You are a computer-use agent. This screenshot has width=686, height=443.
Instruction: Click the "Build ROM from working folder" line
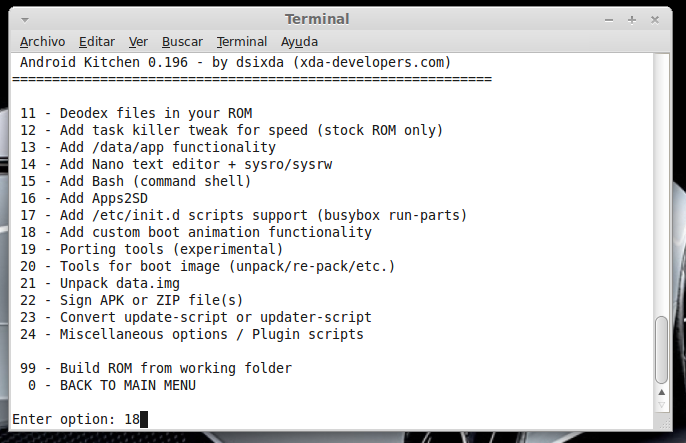[x=175, y=368]
